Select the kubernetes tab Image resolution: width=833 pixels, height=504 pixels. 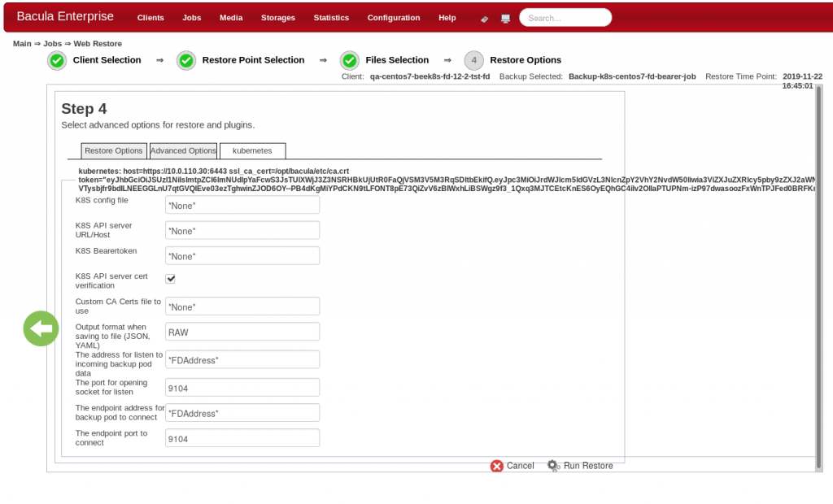pos(251,150)
